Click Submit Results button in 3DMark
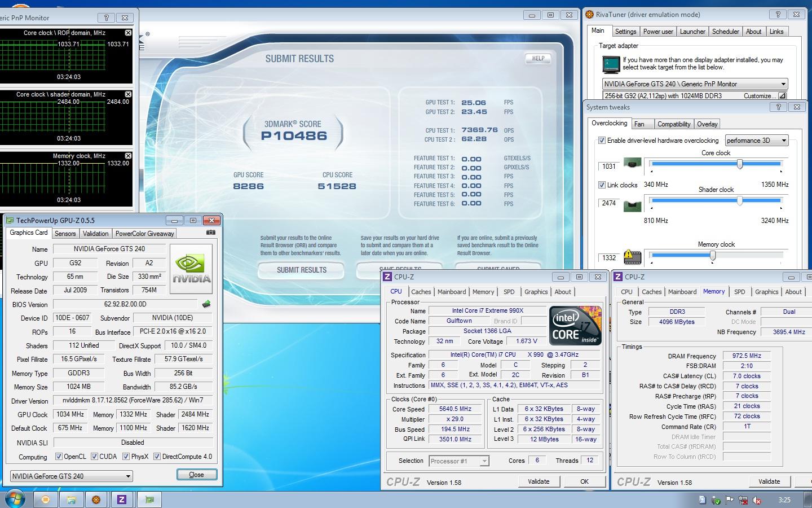The width and height of the screenshot is (812, 508). (x=302, y=270)
